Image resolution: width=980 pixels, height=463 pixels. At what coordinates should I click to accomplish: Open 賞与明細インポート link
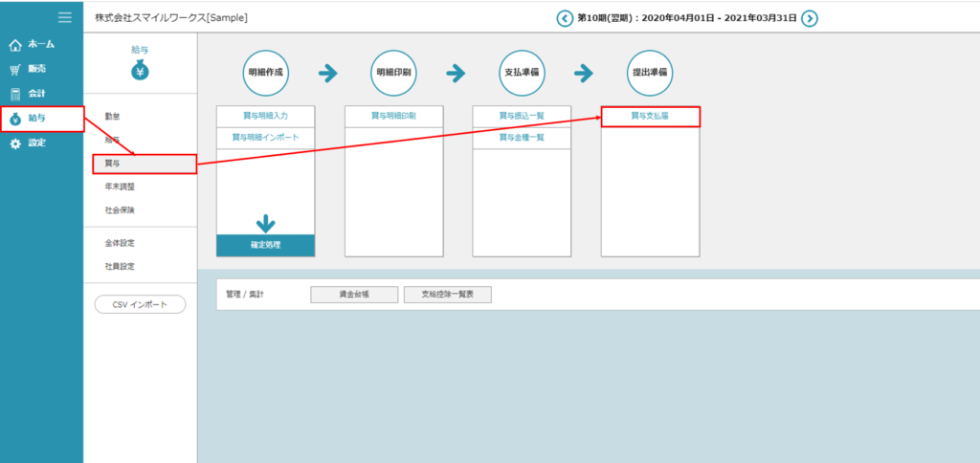[x=266, y=138]
